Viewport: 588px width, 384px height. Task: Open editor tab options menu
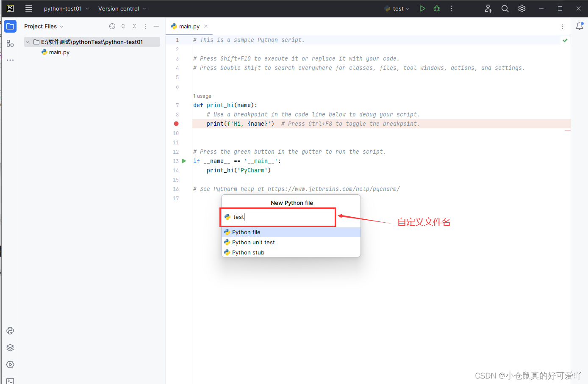[563, 26]
